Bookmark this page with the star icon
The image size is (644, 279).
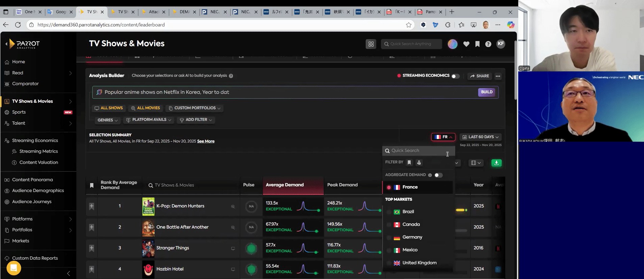tap(409, 25)
